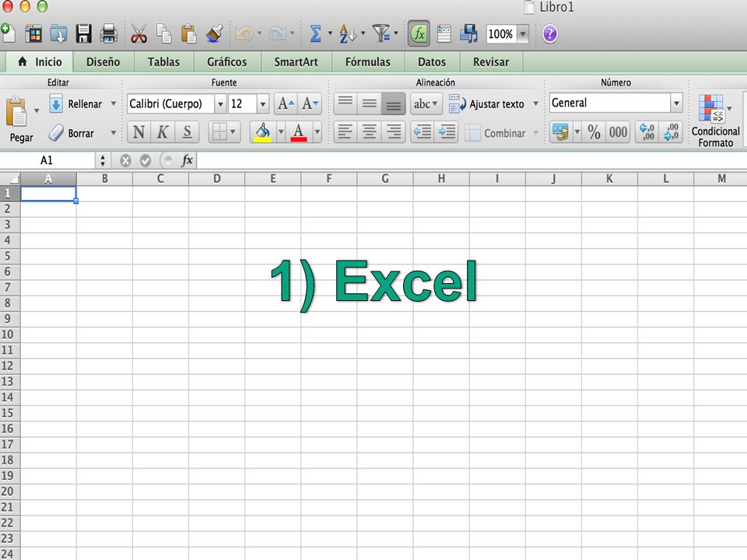Apply the 000 thousands separator style
This screenshot has height=560, width=747.
click(618, 132)
